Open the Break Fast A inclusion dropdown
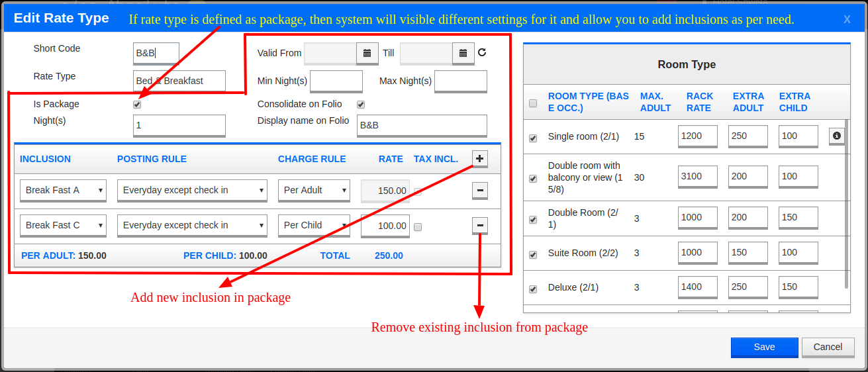Viewport: 868px width, 372px height. click(x=63, y=191)
